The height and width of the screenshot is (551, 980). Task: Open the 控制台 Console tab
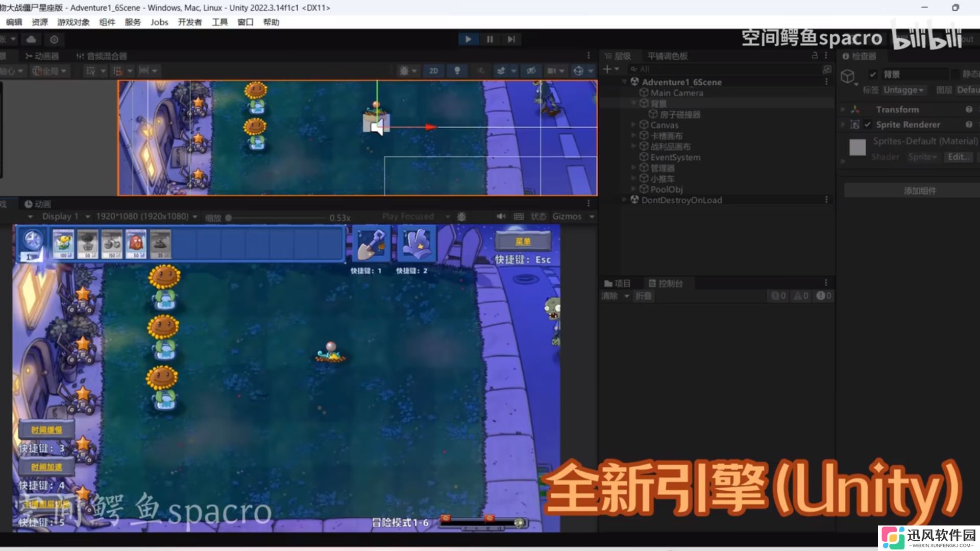point(665,283)
